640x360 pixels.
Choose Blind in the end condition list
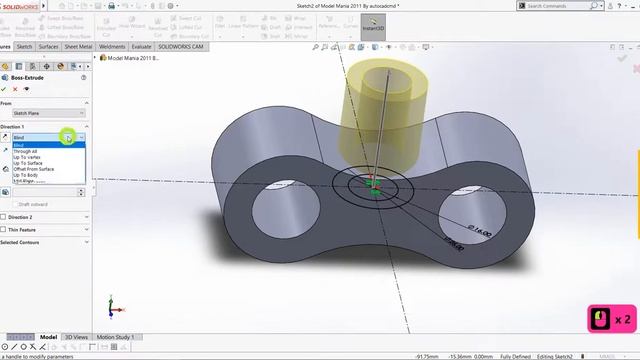(49, 145)
